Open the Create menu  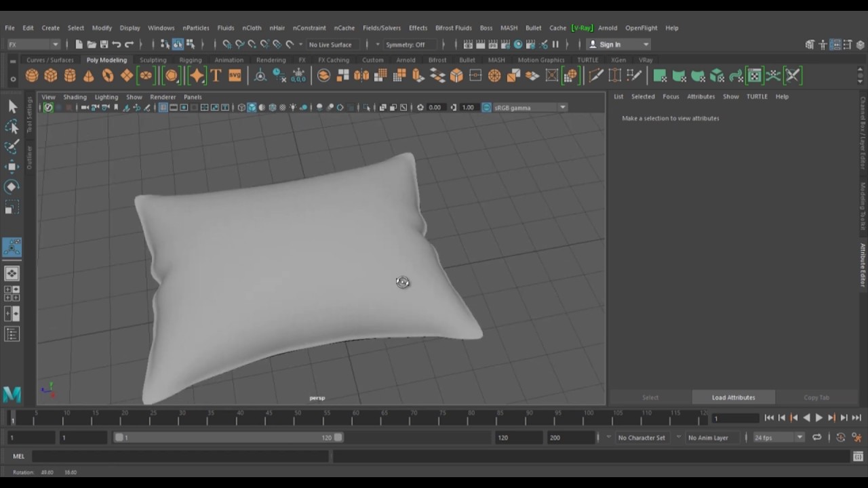coord(51,28)
